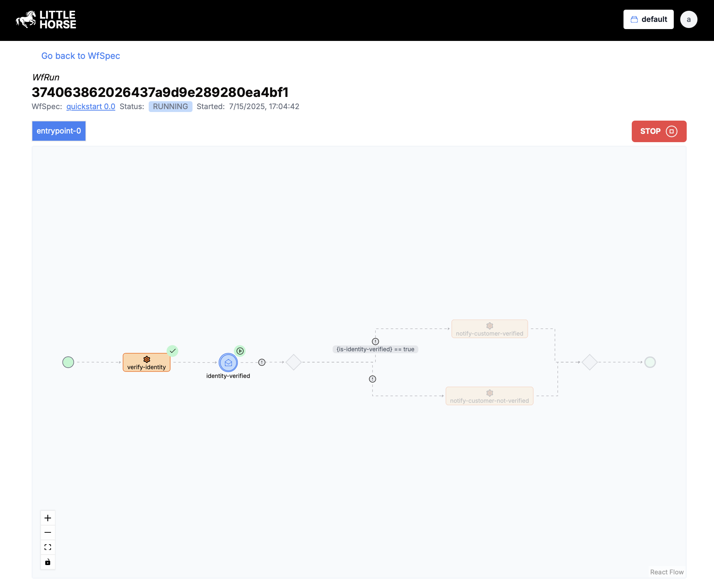Zoom in using the plus control
Screen dimensions: 714x588
point(48,518)
